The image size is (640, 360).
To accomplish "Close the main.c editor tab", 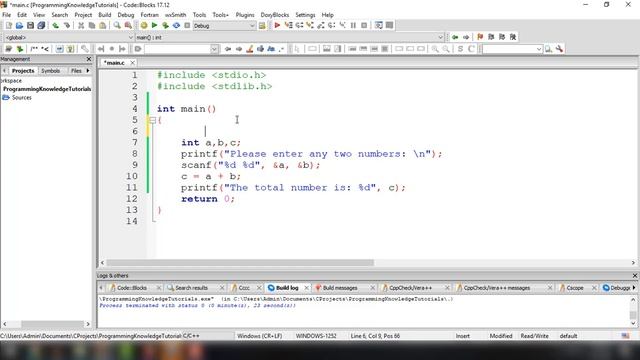I will [x=132, y=63].
